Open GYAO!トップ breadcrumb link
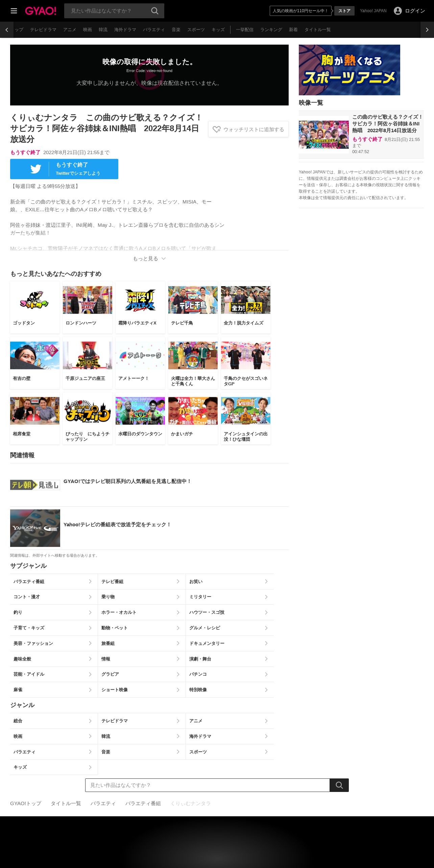This screenshot has width=434, height=868. tap(26, 803)
